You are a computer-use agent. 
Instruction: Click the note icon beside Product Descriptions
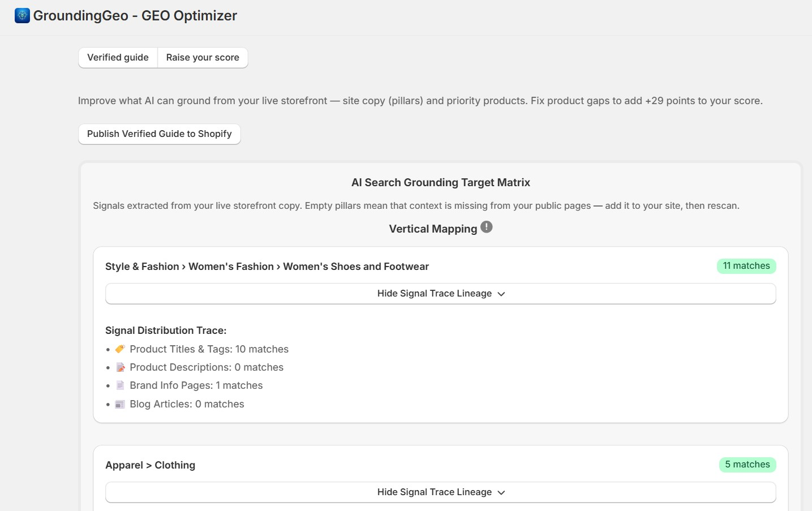(x=120, y=367)
